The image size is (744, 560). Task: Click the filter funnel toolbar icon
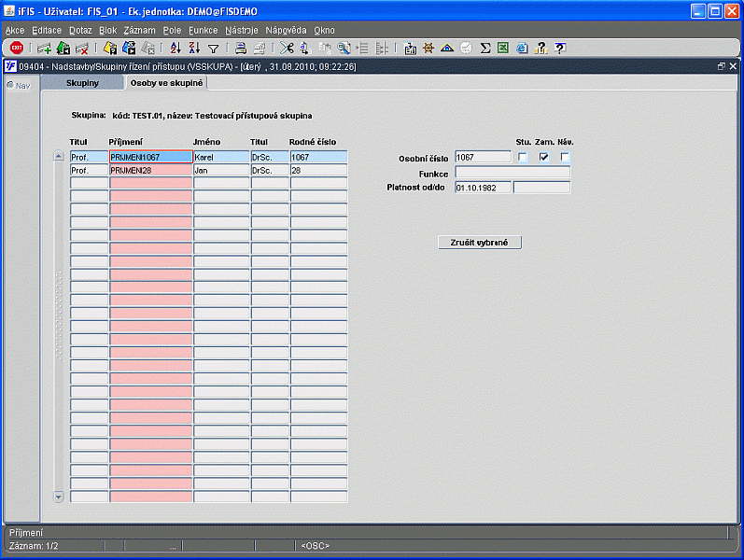214,48
